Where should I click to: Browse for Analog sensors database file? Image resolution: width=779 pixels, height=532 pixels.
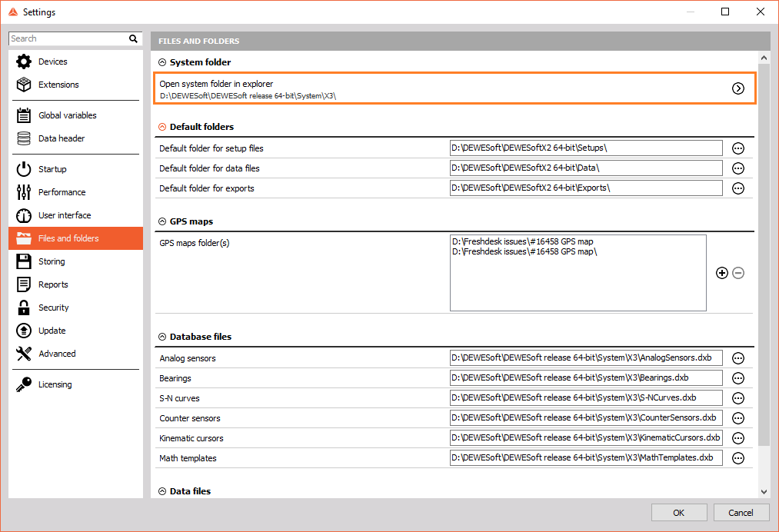click(x=738, y=358)
